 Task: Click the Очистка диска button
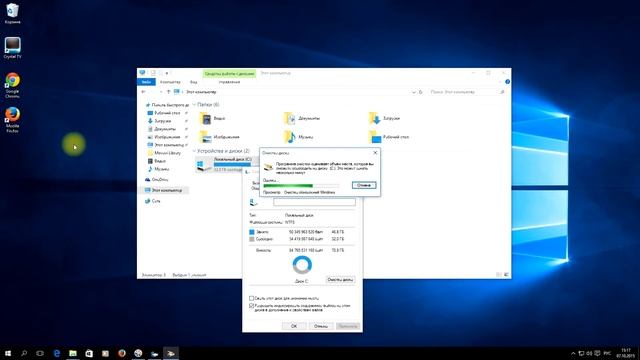pos(340,280)
